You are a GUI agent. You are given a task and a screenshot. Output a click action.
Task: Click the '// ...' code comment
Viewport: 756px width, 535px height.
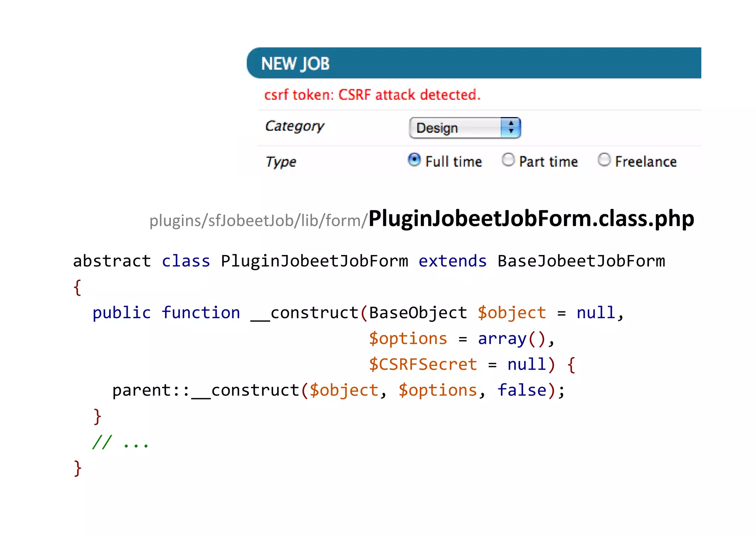coord(120,442)
